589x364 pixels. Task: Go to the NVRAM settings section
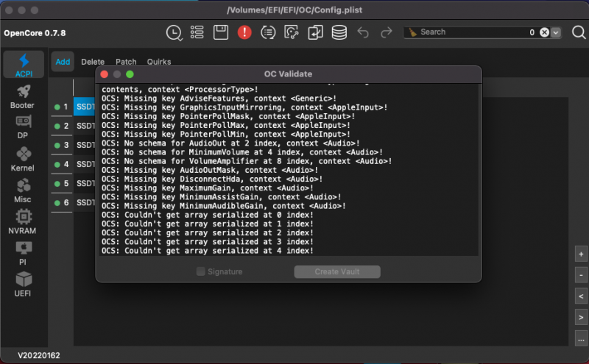(24, 221)
